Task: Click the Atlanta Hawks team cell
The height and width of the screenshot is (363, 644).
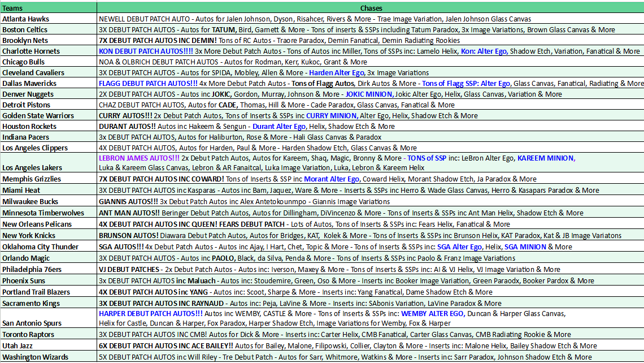Action: tap(49, 19)
